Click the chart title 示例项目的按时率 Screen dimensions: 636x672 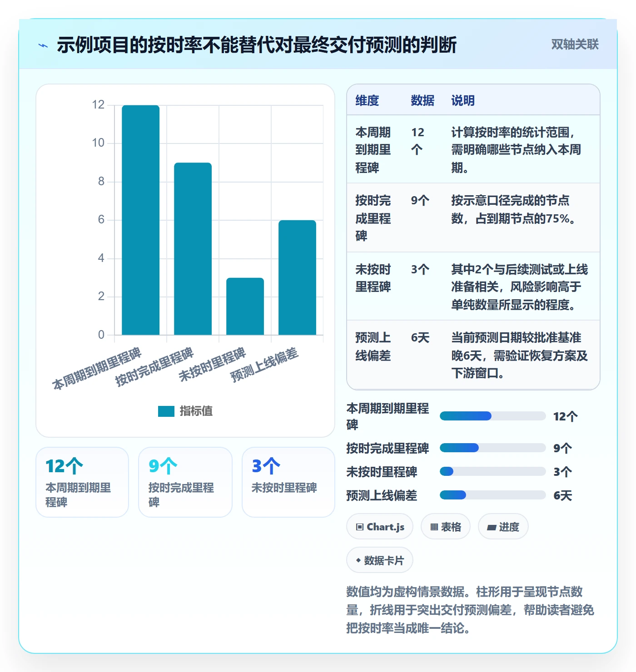pyautogui.click(x=257, y=45)
